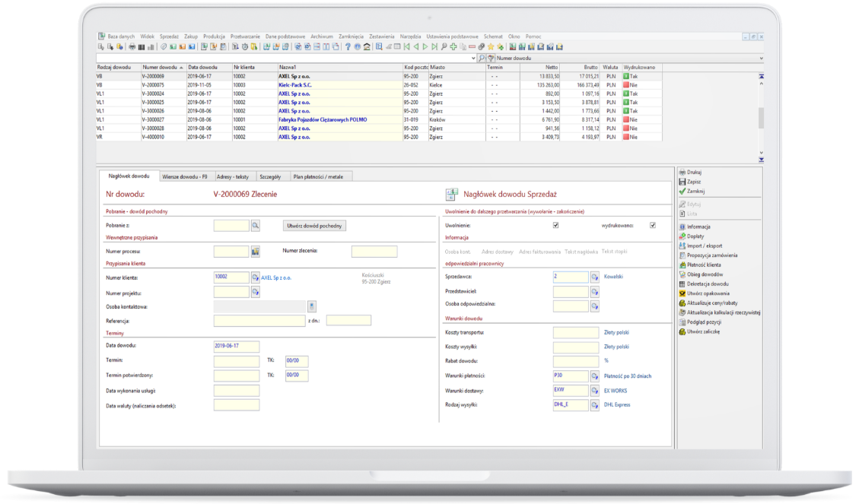Click the magnifier lookup next to Pobranie z
The height and width of the screenshot is (504, 859).
pos(256,226)
